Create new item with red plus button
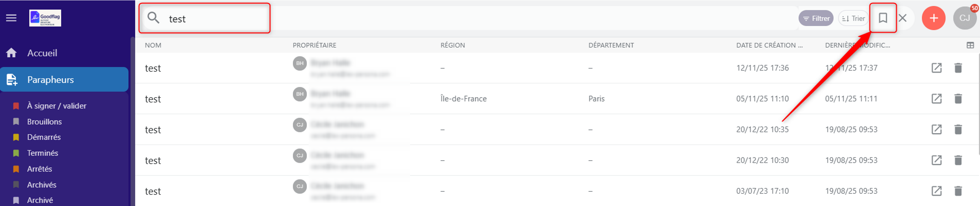This screenshot has width=980, height=206. [933, 18]
